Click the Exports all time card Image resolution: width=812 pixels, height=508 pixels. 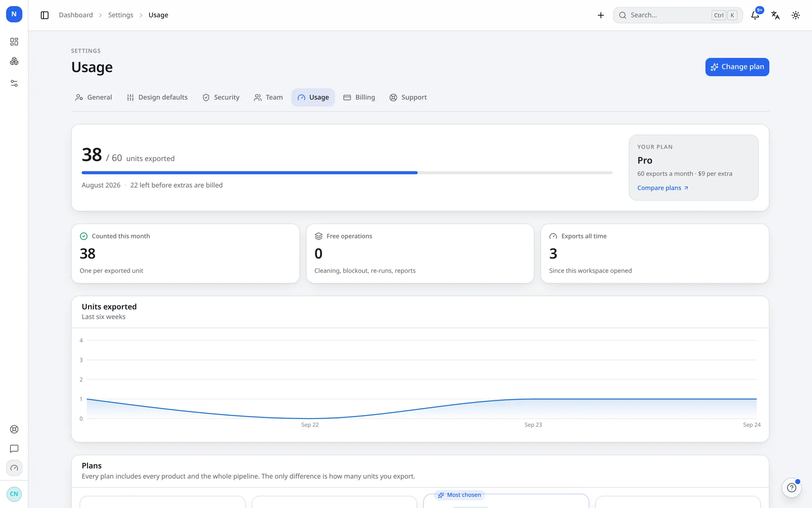pyautogui.click(x=655, y=253)
